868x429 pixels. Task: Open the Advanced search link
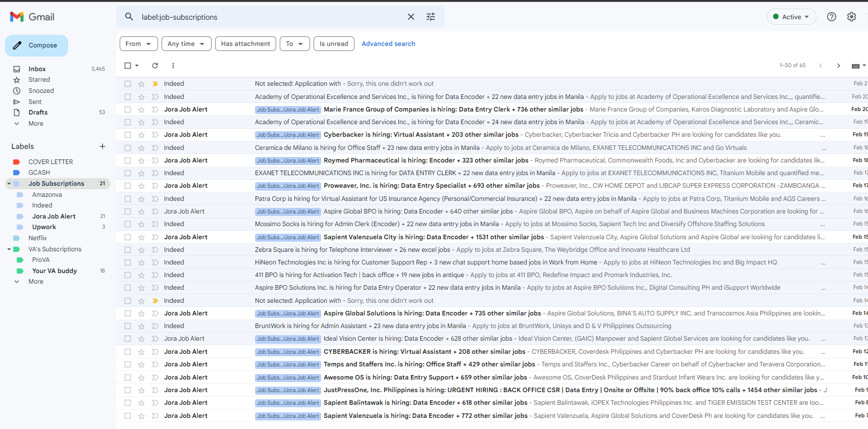point(388,44)
